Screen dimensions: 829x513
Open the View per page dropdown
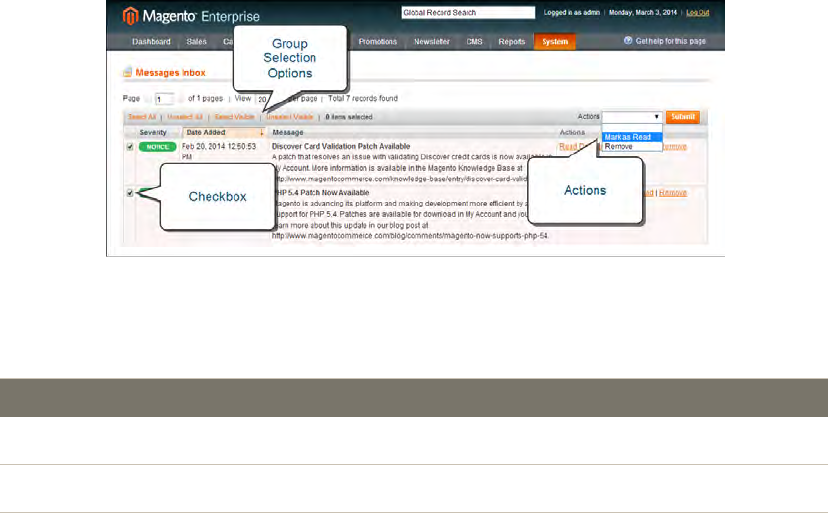tap(262, 99)
